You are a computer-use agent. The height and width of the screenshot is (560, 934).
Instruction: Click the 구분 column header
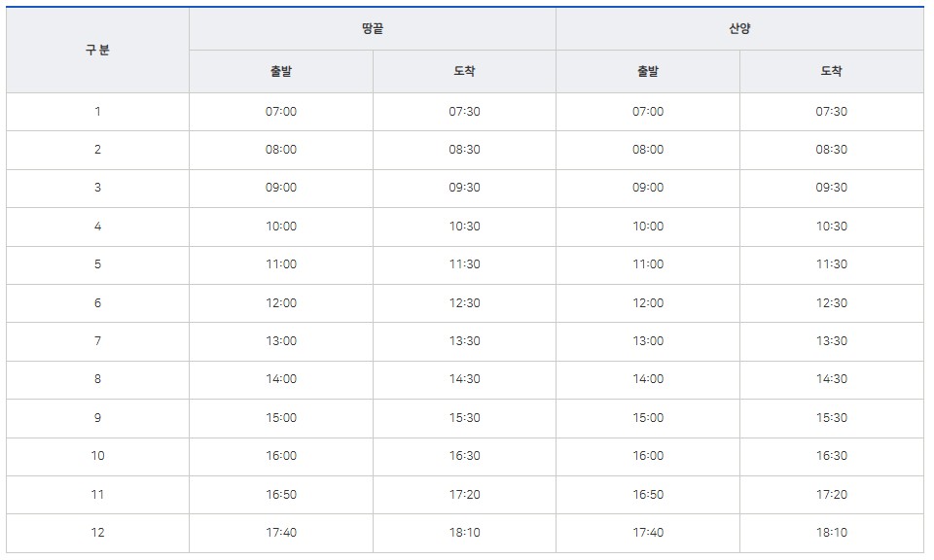pos(97,50)
